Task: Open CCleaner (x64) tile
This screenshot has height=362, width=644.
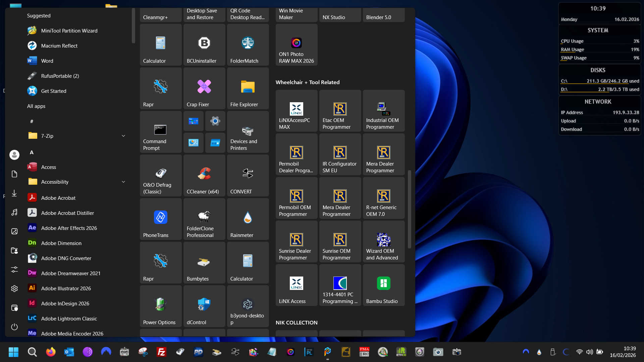Action: point(204,176)
